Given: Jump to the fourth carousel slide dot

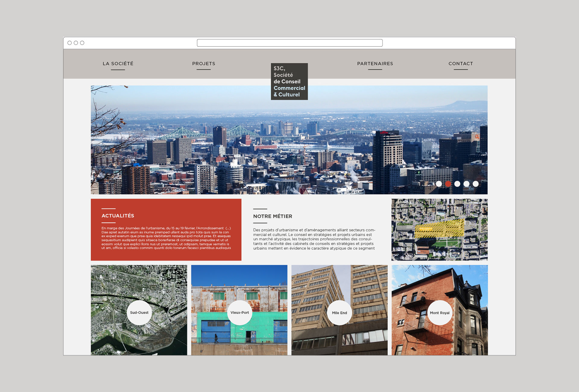Looking at the screenshot, I should coord(466,184).
